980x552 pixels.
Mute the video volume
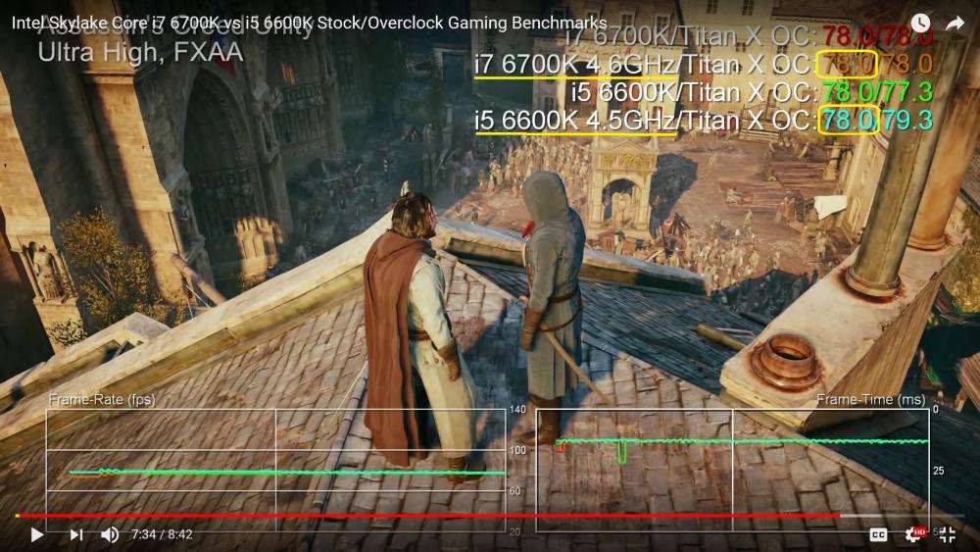[x=110, y=534]
